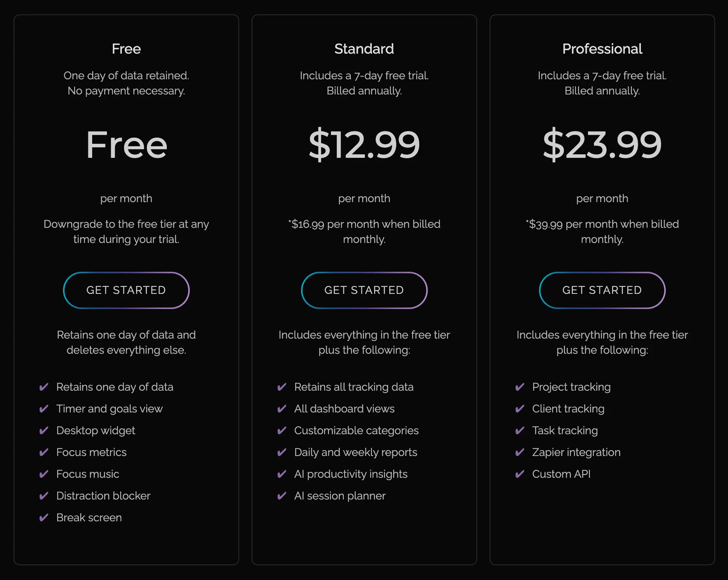
Task: Click the checkmark next to Break screen
Action: point(44,517)
